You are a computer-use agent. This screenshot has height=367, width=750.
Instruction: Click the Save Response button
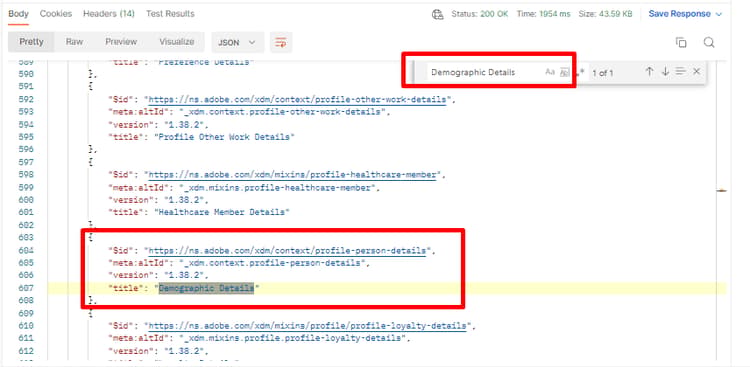(x=679, y=14)
